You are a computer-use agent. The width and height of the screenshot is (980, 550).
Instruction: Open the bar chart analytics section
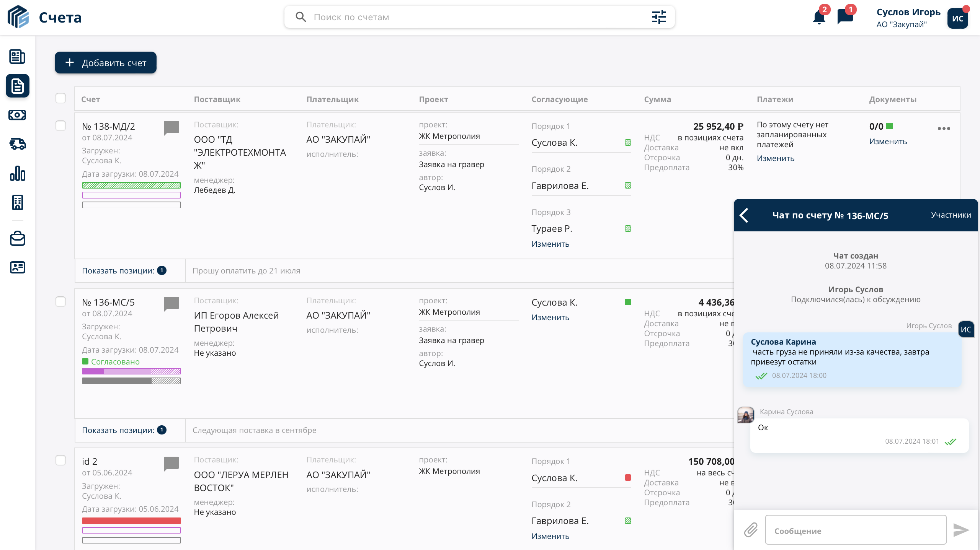point(17,173)
